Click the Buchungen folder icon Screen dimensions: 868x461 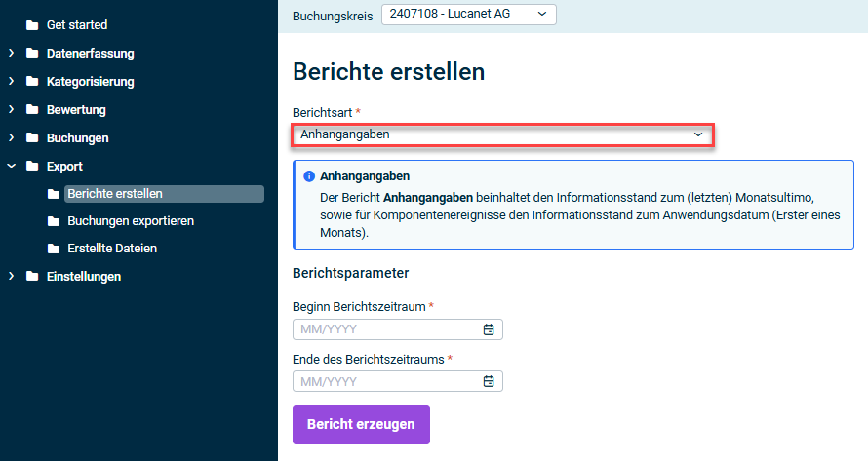(32, 137)
